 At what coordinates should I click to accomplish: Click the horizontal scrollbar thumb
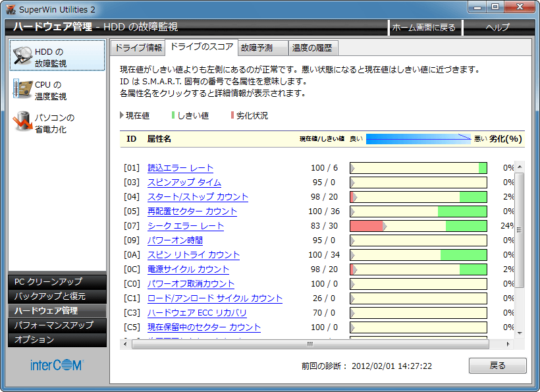(x=310, y=344)
